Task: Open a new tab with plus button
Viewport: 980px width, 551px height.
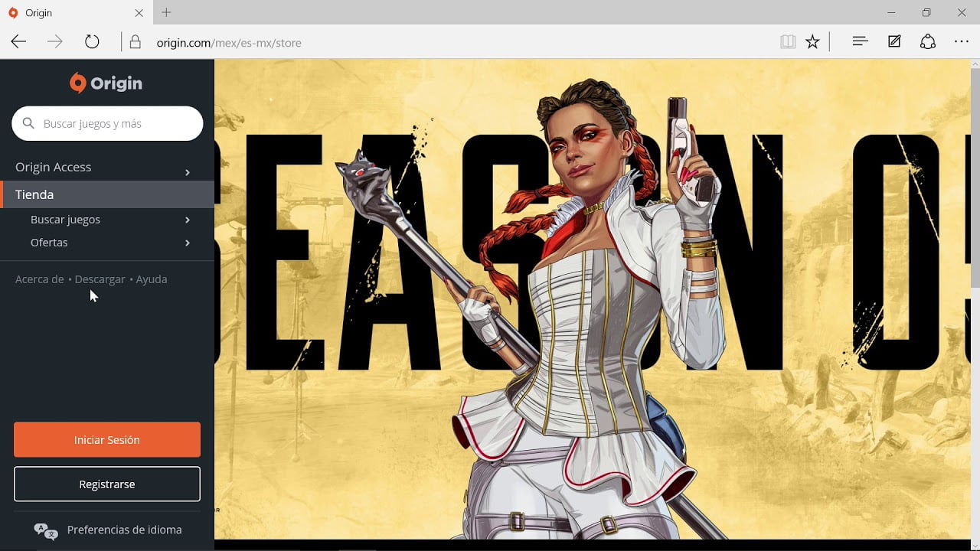Action: coord(166,12)
